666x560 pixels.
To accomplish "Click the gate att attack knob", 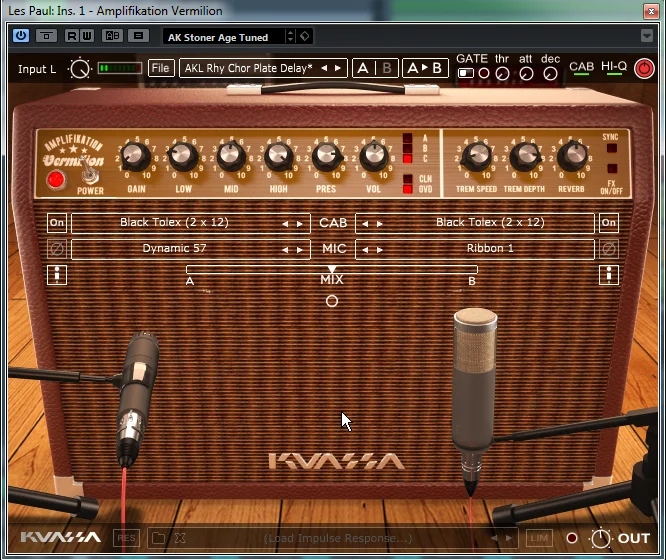I will pos(526,74).
